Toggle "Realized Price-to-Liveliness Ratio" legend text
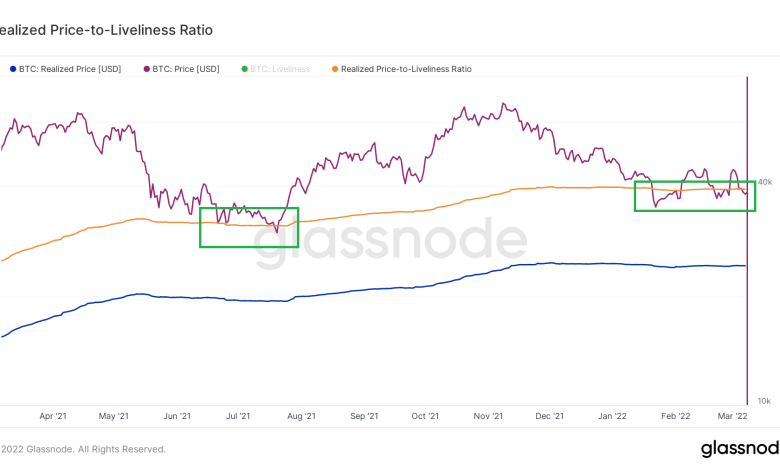Image resolution: width=780 pixels, height=470 pixels. [406, 69]
